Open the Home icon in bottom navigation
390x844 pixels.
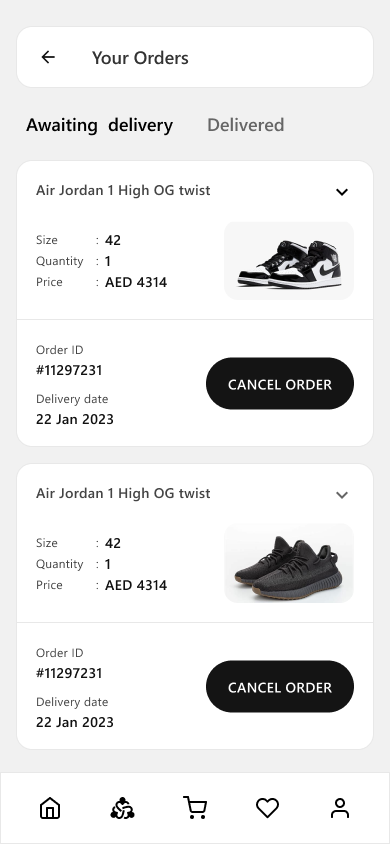pos(50,808)
